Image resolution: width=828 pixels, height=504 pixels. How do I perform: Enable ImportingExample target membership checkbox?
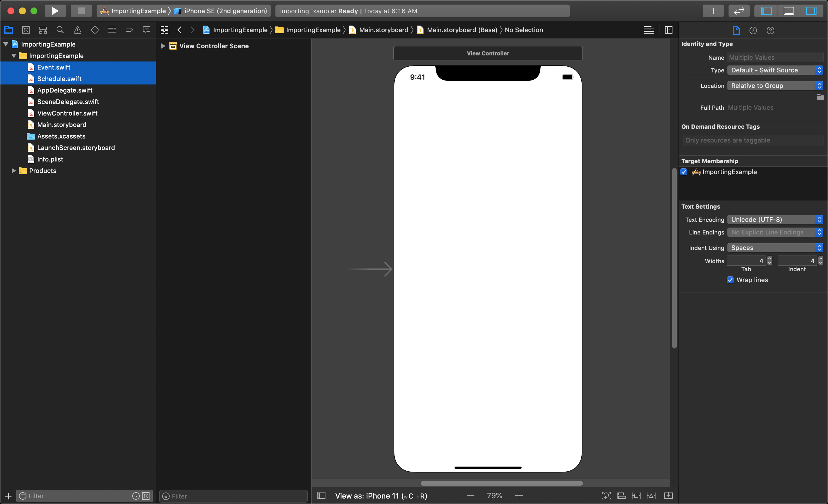pyautogui.click(x=684, y=172)
